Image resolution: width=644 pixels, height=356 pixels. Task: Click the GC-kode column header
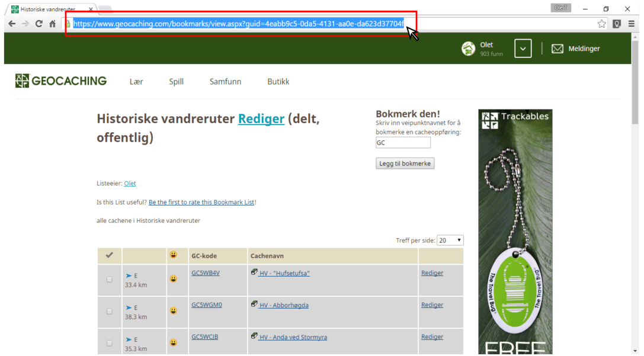tap(204, 256)
